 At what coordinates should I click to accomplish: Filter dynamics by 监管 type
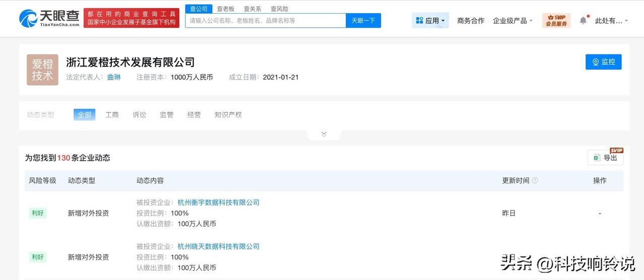(x=167, y=115)
